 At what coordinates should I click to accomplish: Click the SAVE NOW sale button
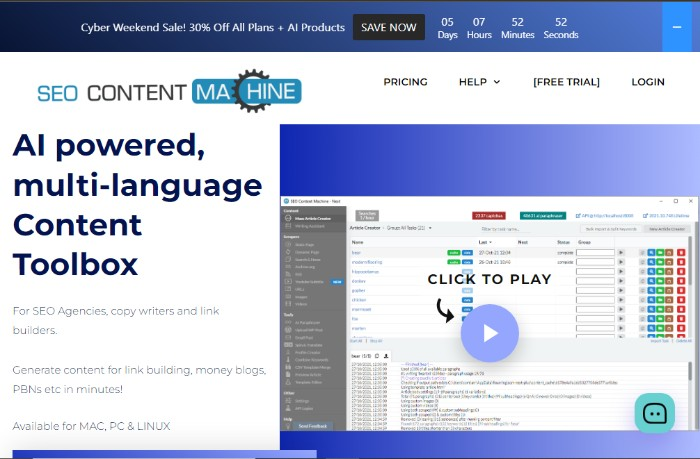(389, 27)
